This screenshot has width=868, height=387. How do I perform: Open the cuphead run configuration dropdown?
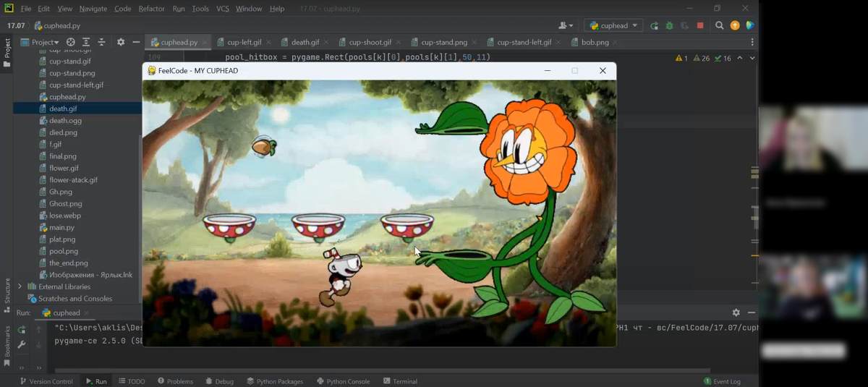[613, 25]
